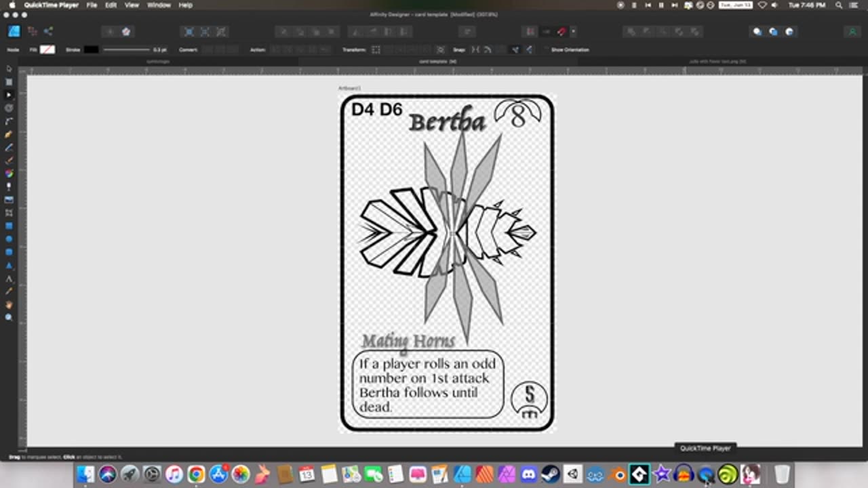Open the Window menu
Viewport: 868px width, 488px height.
coord(159,5)
